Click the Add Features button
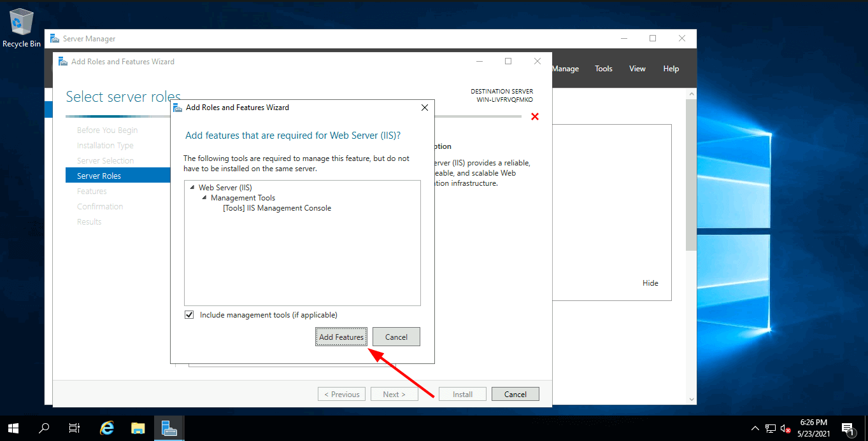The width and height of the screenshot is (868, 441). (341, 337)
